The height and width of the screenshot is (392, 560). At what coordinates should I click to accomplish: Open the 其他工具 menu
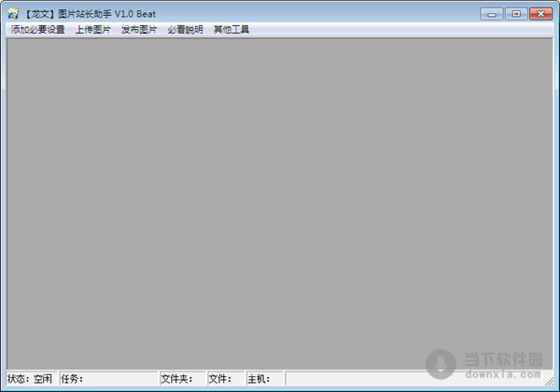tap(231, 30)
